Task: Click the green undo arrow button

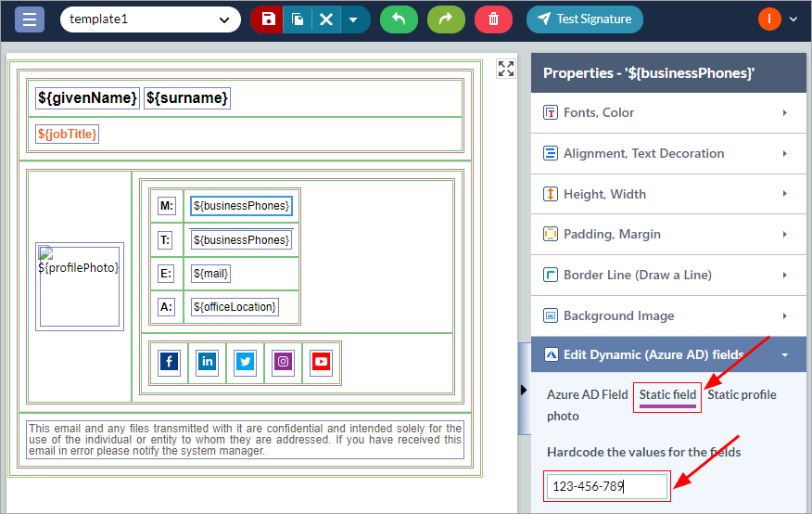Action: pos(399,19)
